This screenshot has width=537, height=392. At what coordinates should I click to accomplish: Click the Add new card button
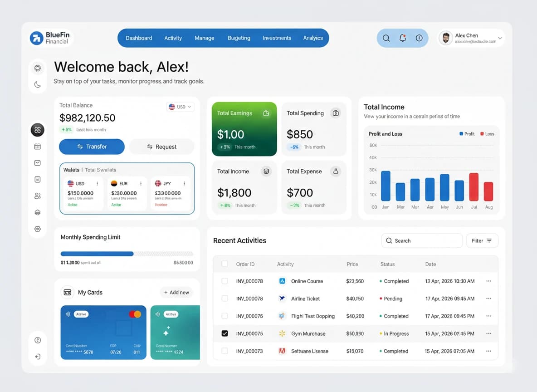(176, 293)
